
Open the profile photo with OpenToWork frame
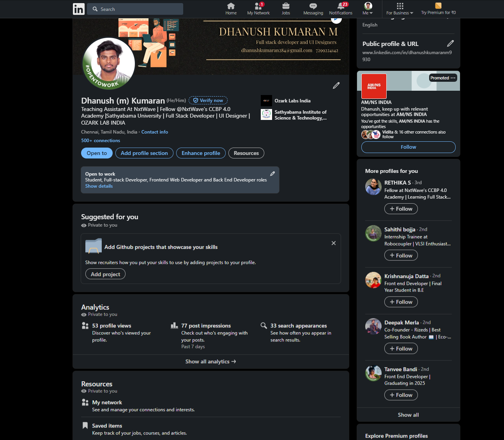tap(109, 63)
